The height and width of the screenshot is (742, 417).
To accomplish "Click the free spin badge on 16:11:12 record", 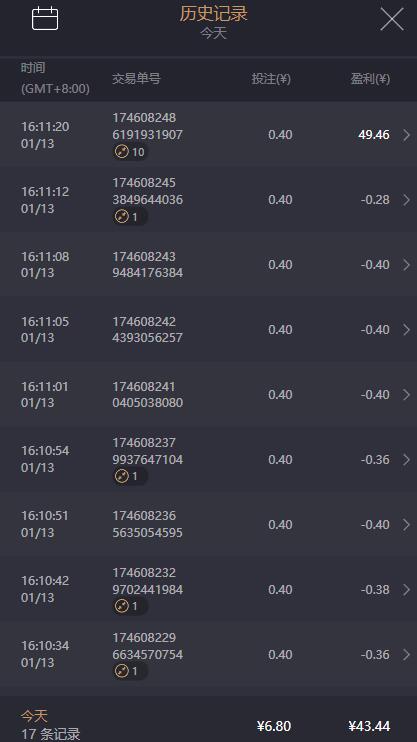I will [x=130, y=217].
